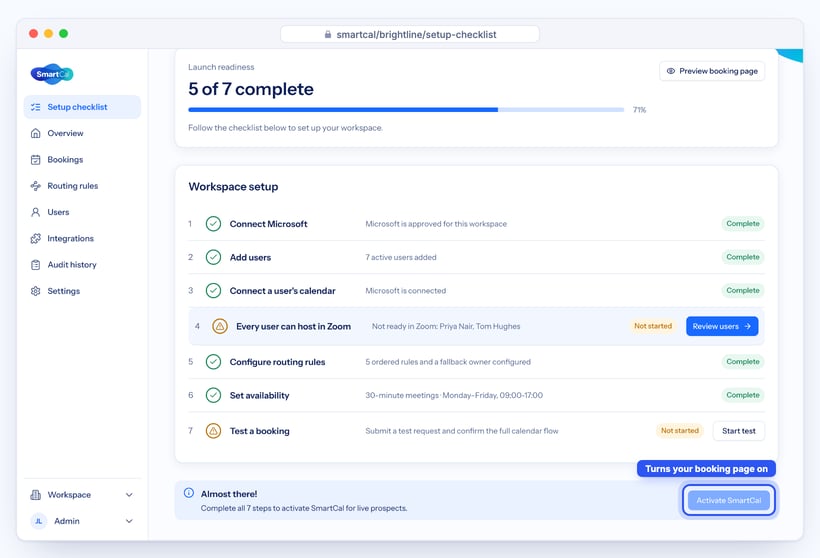
Task: Click the Review users button
Action: [722, 326]
